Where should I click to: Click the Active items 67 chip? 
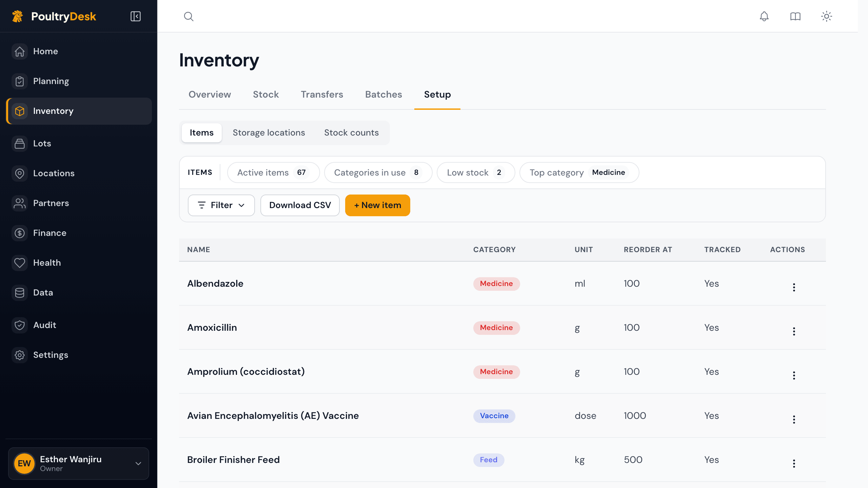(x=273, y=173)
